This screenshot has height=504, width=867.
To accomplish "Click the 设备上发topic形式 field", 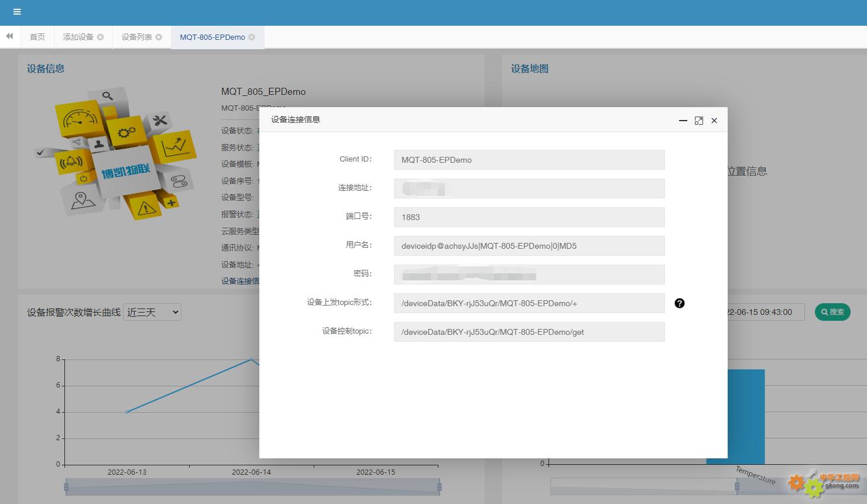I will 529,303.
